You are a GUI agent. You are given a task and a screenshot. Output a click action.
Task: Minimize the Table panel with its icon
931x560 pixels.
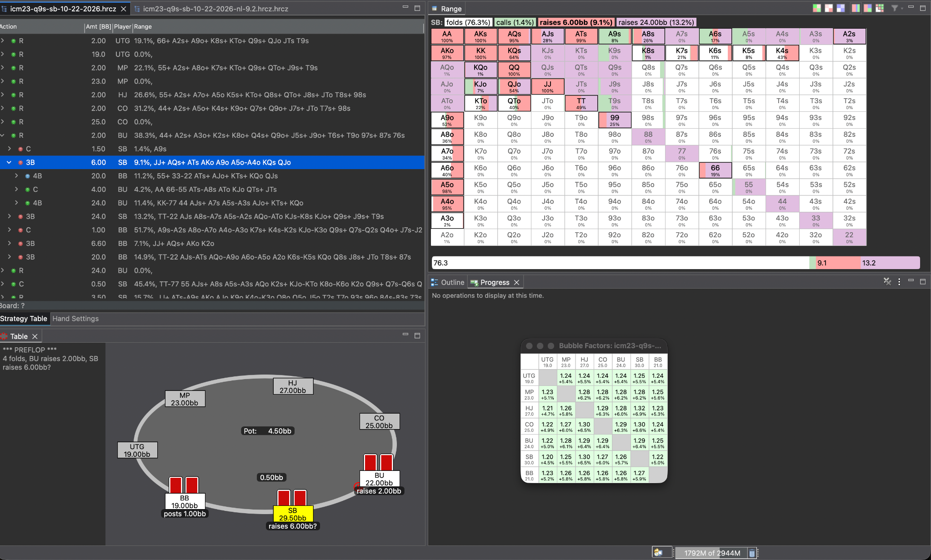tap(405, 335)
